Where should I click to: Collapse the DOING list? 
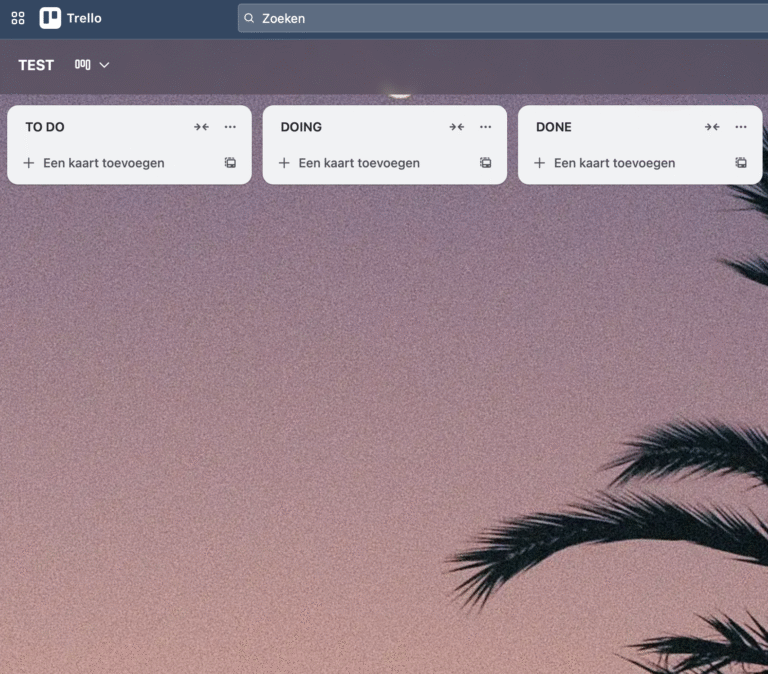pos(456,127)
